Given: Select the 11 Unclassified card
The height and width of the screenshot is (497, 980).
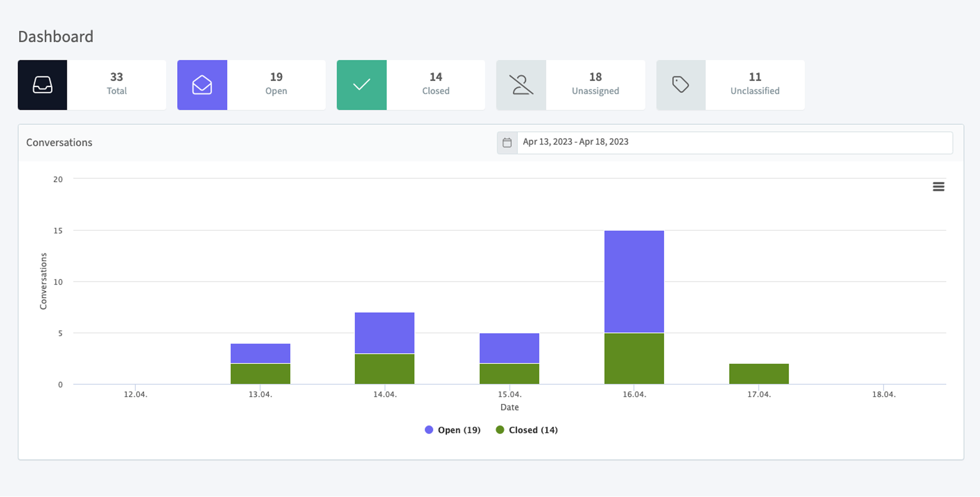Looking at the screenshot, I should click(755, 85).
